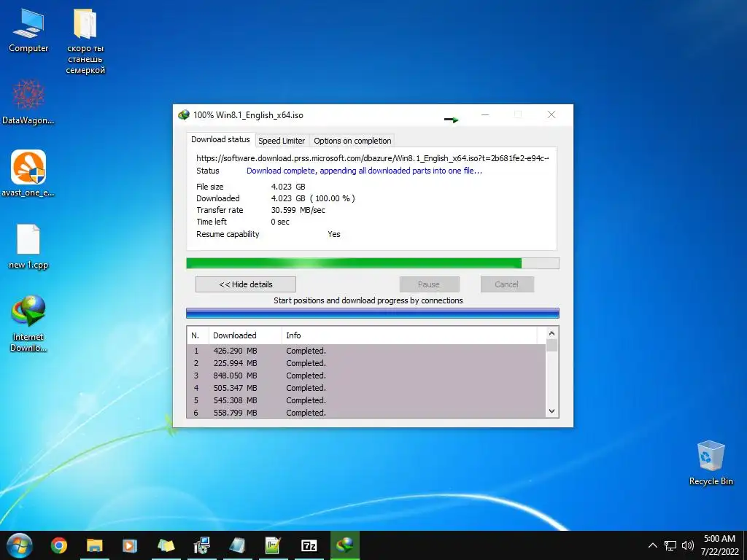Screen dimensions: 747x560
Task: Open the Options on completion tab
Action: click(352, 141)
